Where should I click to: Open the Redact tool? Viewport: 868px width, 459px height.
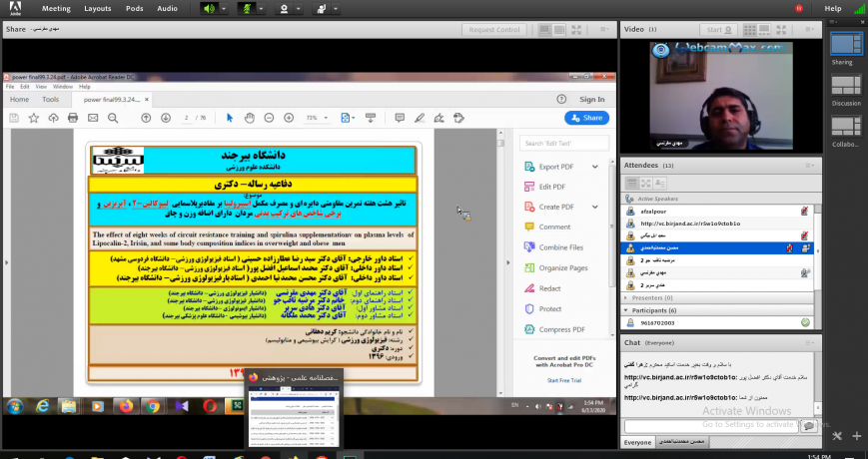pyautogui.click(x=550, y=288)
